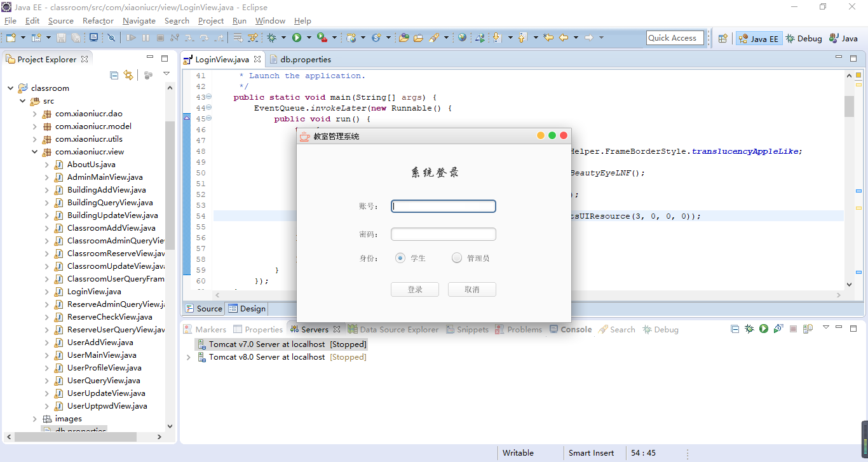Click the Skip All Breakpoints icon
Image resolution: width=868 pixels, height=462 pixels.
(x=111, y=38)
